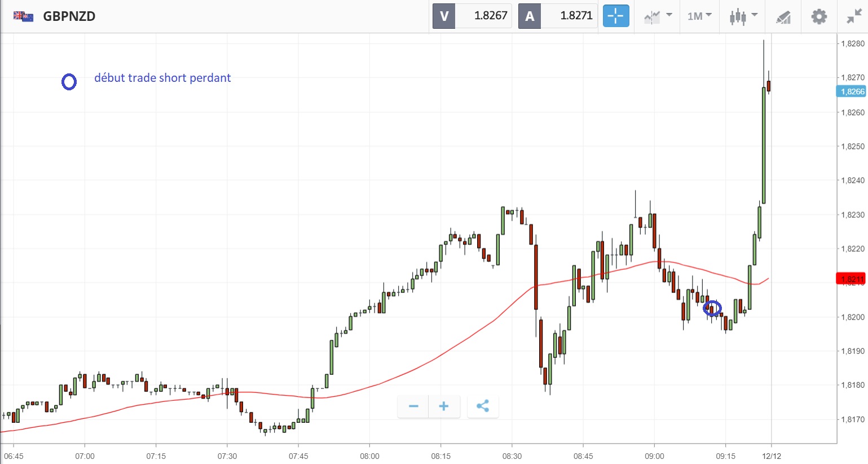Image resolution: width=868 pixels, height=464 pixels.
Task: Click the GBPNZD instrument name
Action: click(69, 16)
